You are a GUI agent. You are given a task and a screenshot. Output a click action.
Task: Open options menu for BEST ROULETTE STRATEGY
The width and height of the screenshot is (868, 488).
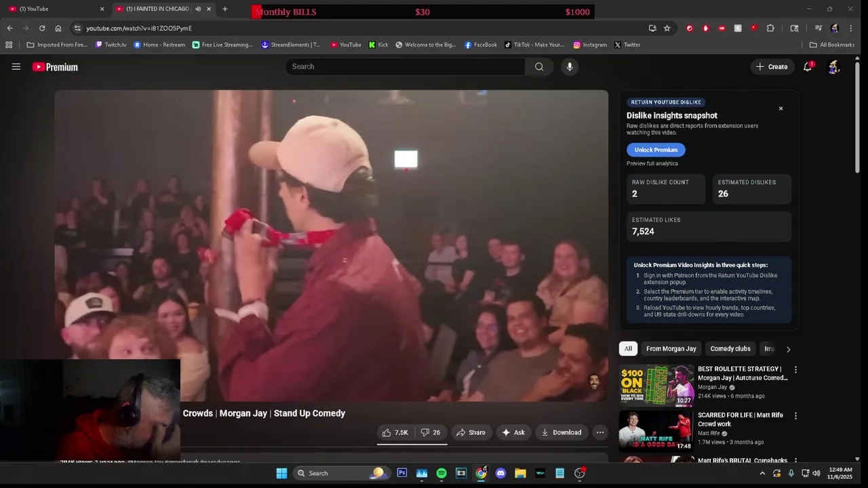[795, 370]
